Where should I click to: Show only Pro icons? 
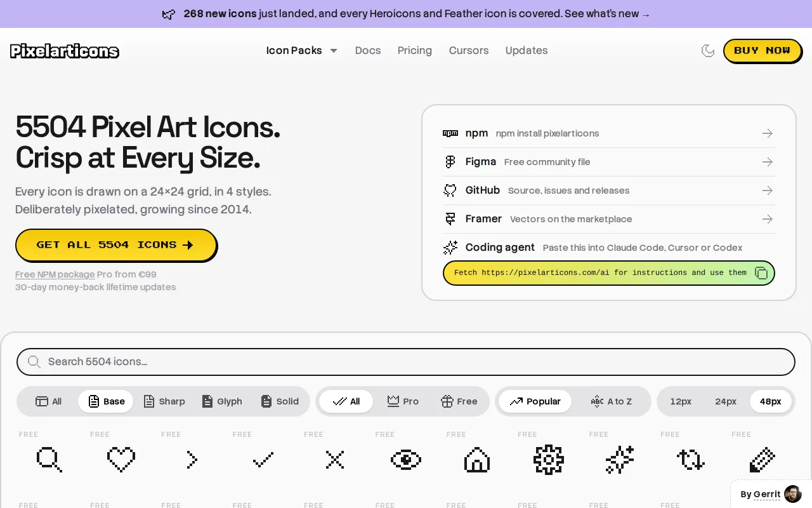click(x=403, y=401)
